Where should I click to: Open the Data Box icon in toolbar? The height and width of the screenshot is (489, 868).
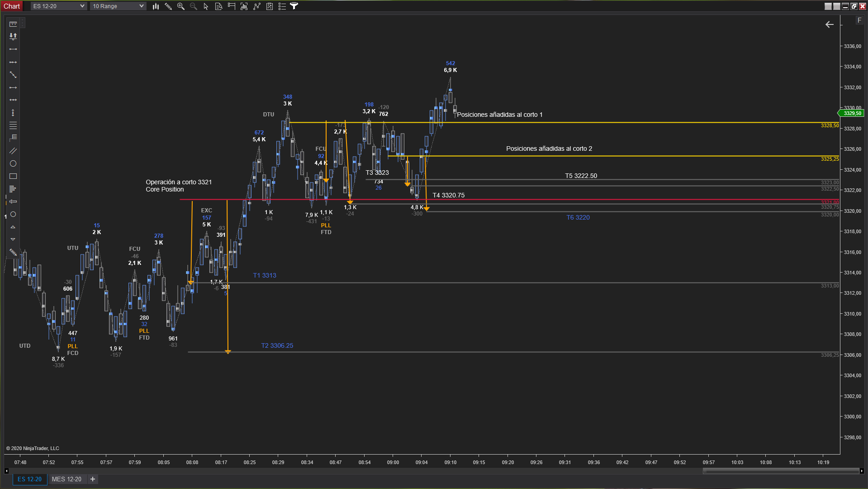click(x=219, y=6)
